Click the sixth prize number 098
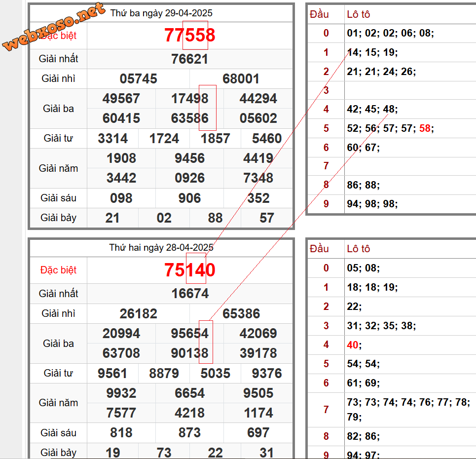Image resolution: width=476 pixels, height=459 pixels. [121, 198]
